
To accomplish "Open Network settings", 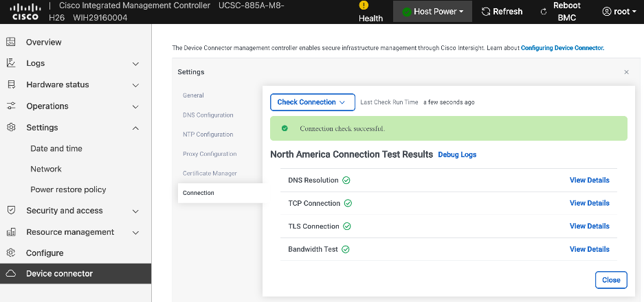I will coord(46,169).
